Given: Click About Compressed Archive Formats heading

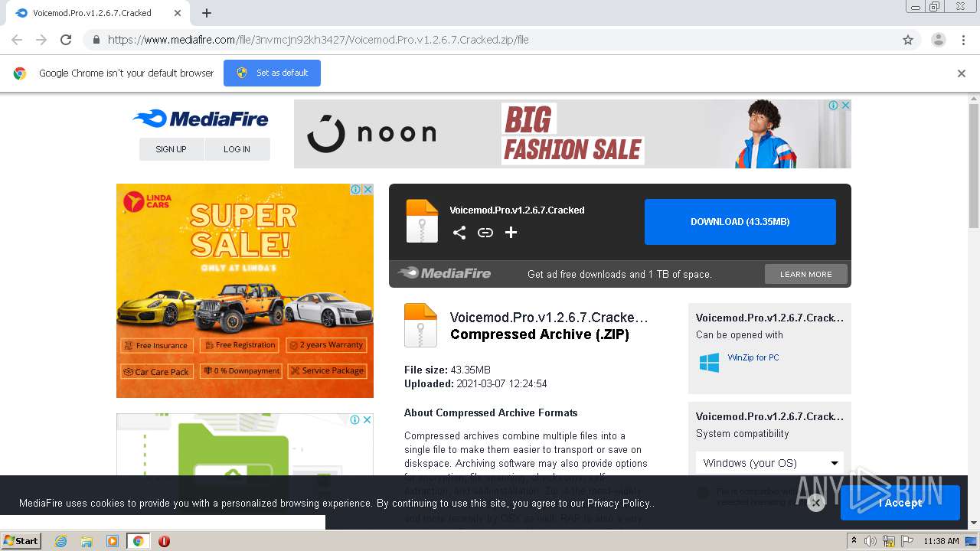Looking at the screenshot, I should [491, 412].
